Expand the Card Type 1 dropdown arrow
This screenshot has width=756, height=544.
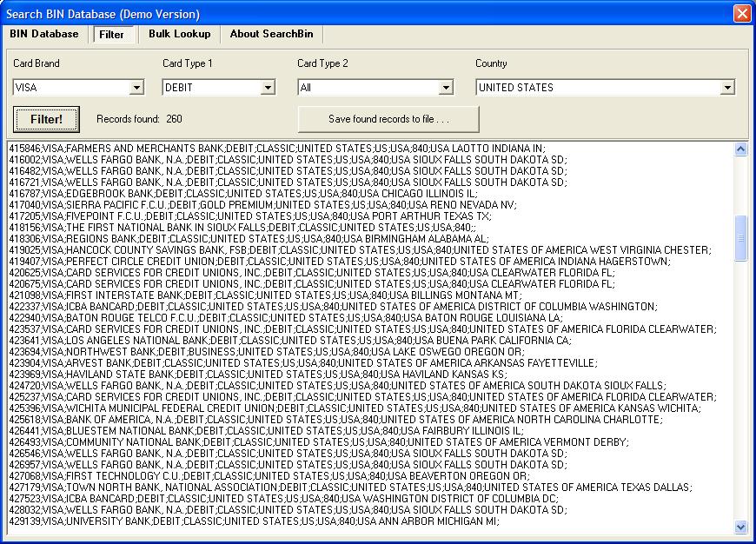coord(268,87)
